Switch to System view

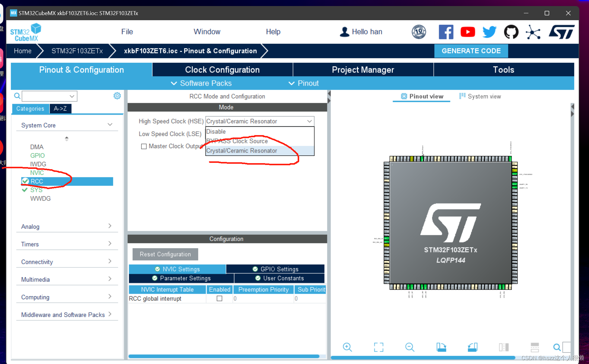coord(480,97)
